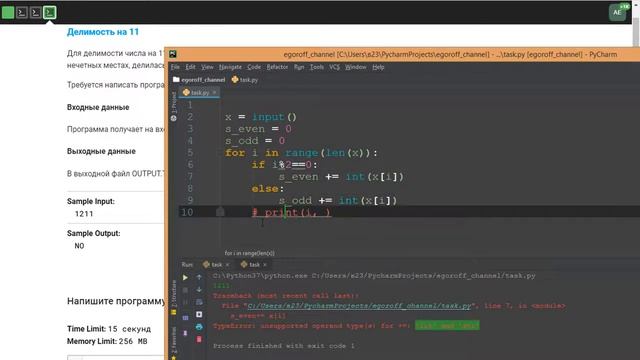Image resolution: width=640 pixels, height=360 pixels.
Task: Click the Restore Layout icon in Run panel
Action: 185,318
